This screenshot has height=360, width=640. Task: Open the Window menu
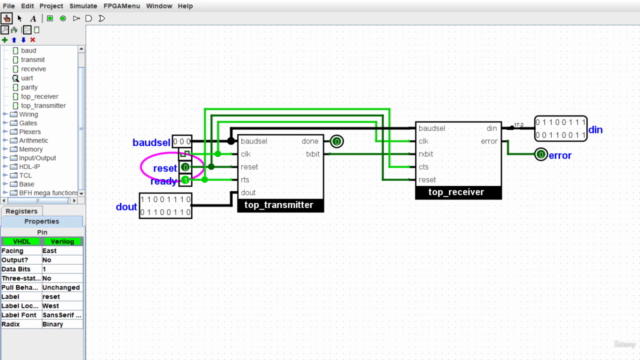coord(159,6)
